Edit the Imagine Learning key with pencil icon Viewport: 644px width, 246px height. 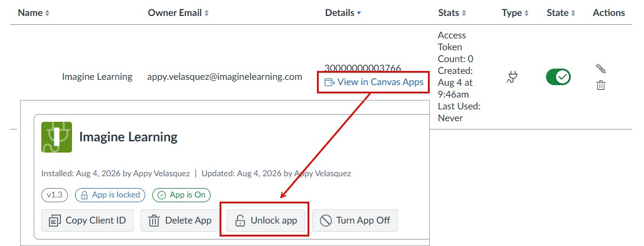[600, 68]
